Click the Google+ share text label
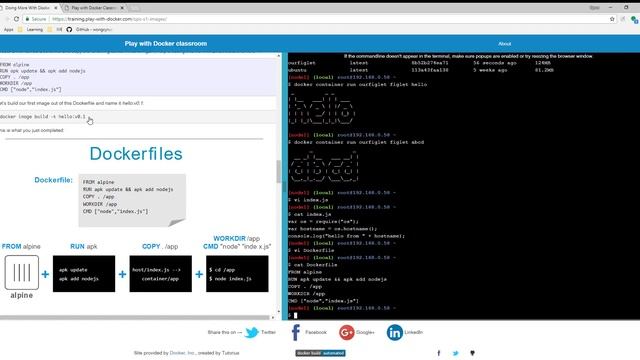Screen dimensions: 640x360 pyautogui.click(x=365, y=332)
